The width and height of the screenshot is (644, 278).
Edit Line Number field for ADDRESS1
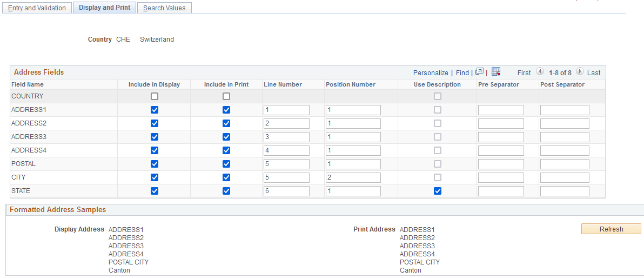(x=286, y=110)
